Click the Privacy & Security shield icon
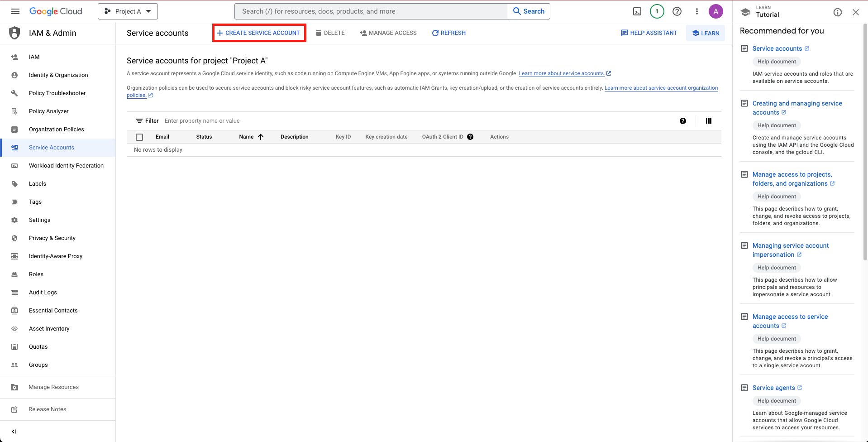Screen dimensions: 868x442 tap(14, 238)
